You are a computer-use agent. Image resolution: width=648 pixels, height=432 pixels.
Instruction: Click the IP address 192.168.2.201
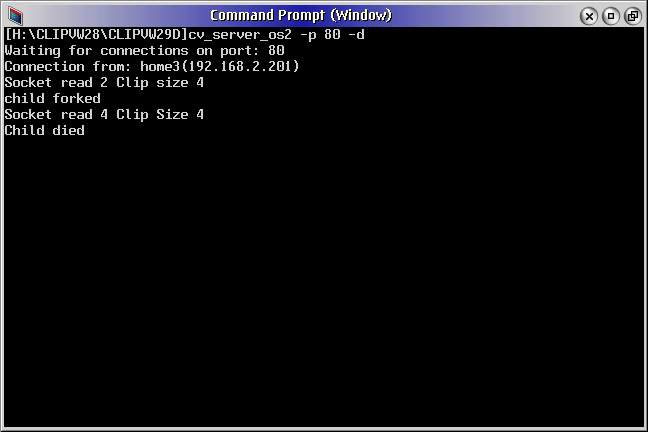pyautogui.click(x=240, y=67)
